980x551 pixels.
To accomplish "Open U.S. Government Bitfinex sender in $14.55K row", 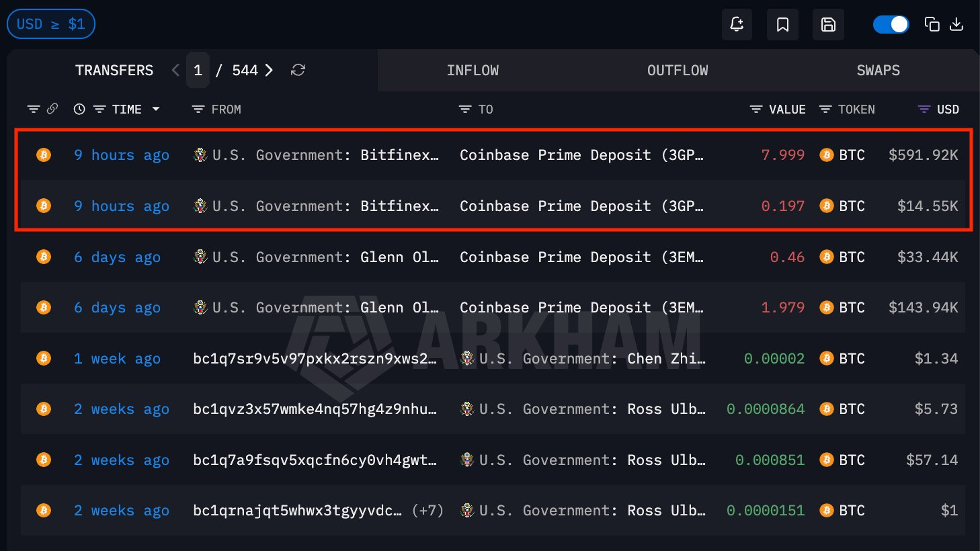I will [317, 206].
